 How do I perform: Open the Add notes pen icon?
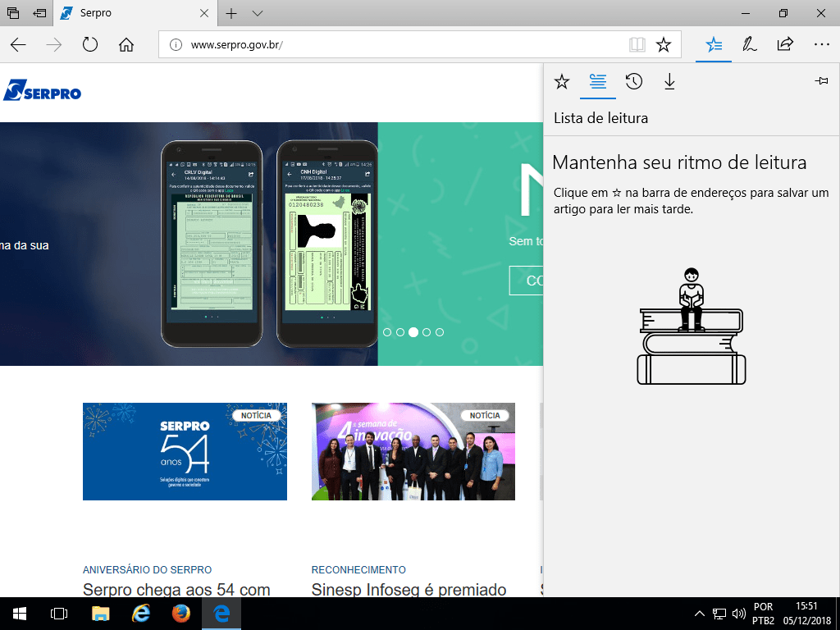749,45
